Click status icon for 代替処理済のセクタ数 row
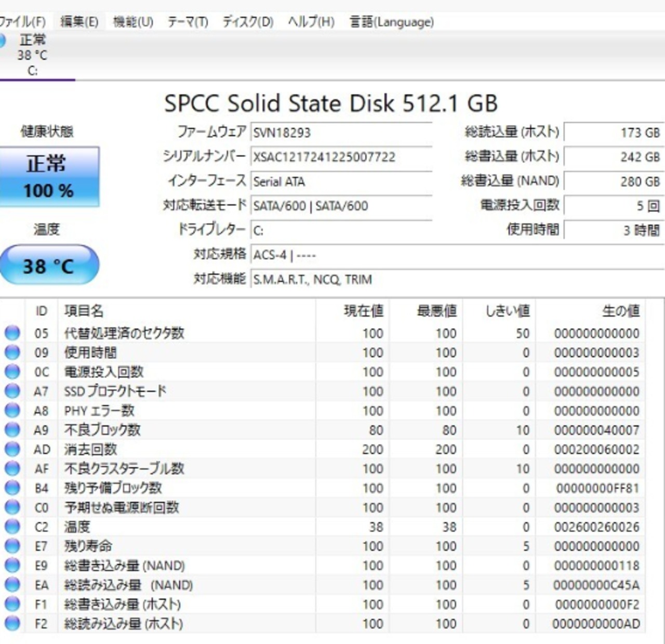This screenshot has height=644, width=665. tap(12, 333)
